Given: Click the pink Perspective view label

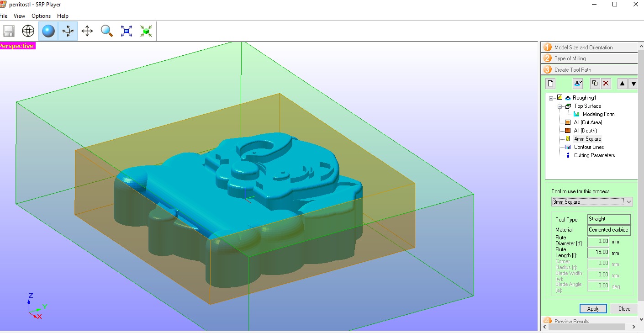Looking at the screenshot, I should click(17, 46).
